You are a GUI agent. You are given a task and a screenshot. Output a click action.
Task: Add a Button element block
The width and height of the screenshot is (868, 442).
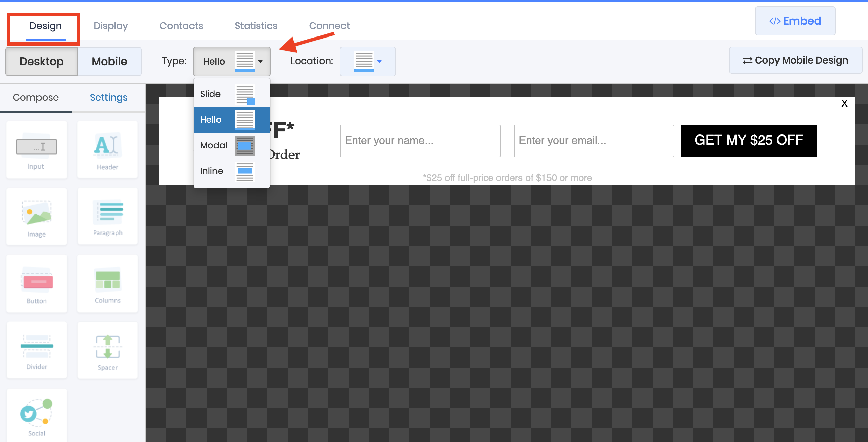pyautogui.click(x=36, y=284)
